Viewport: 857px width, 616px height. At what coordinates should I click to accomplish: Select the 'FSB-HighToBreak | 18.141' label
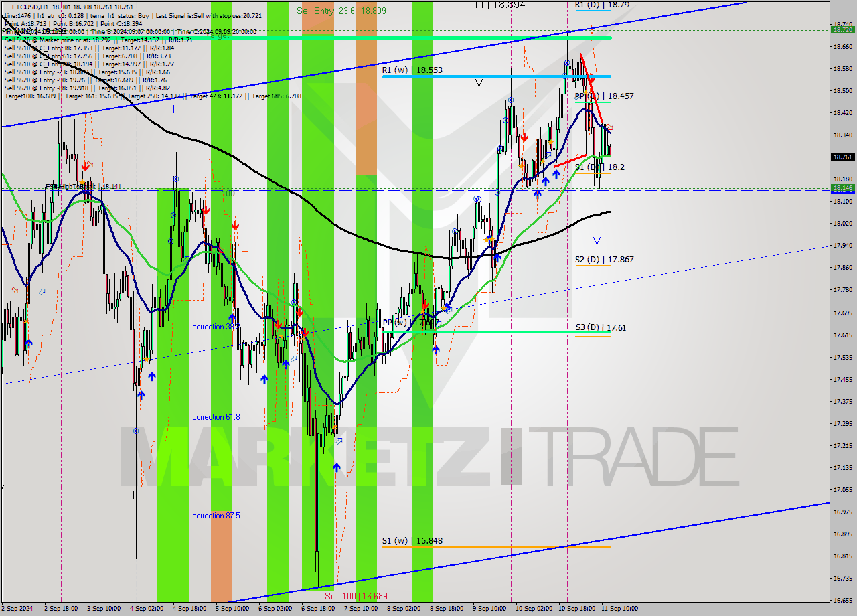pyautogui.click(x=83, y=187)
